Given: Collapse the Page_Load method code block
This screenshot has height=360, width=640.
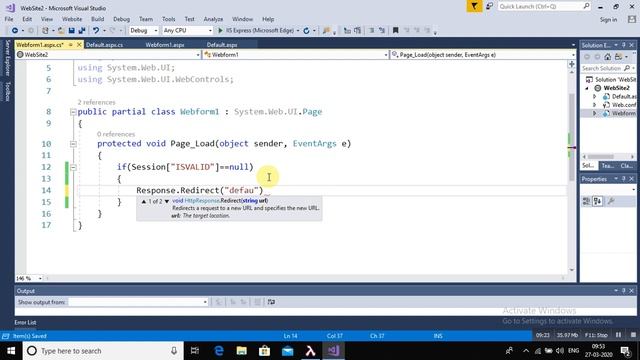Looking at the screenshot, I should point(73,144).
